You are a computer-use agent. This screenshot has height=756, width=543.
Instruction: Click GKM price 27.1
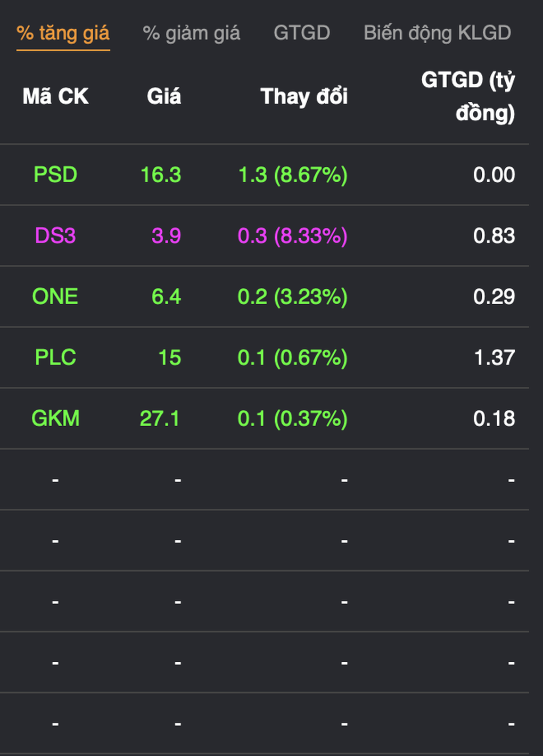click(160, 418)
